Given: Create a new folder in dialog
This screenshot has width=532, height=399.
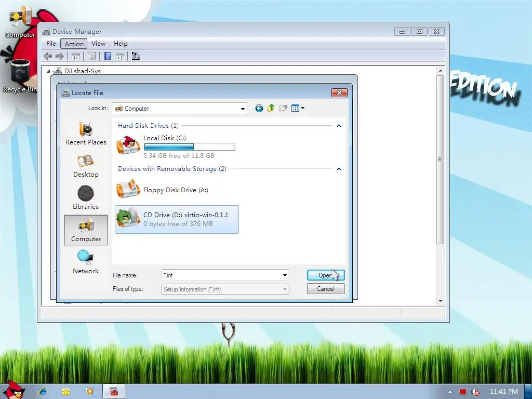Looking at the screenshot, I should pyautogui.click(x=283, y=108).
